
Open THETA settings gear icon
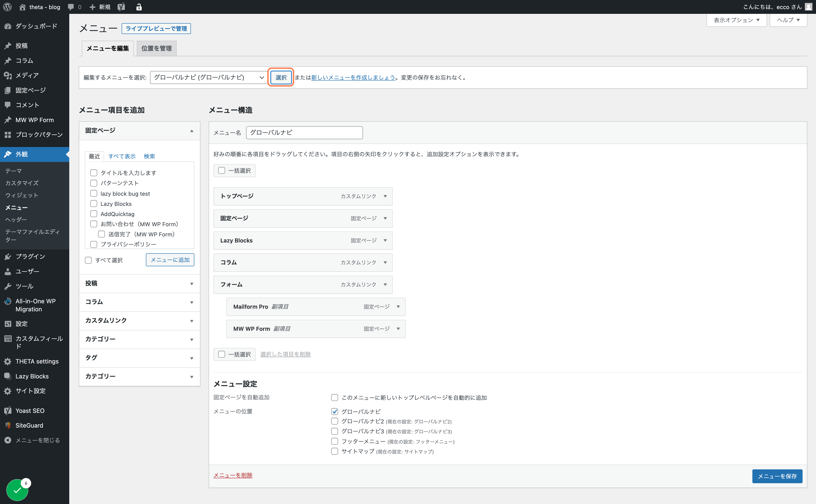(x=8, y=361)
